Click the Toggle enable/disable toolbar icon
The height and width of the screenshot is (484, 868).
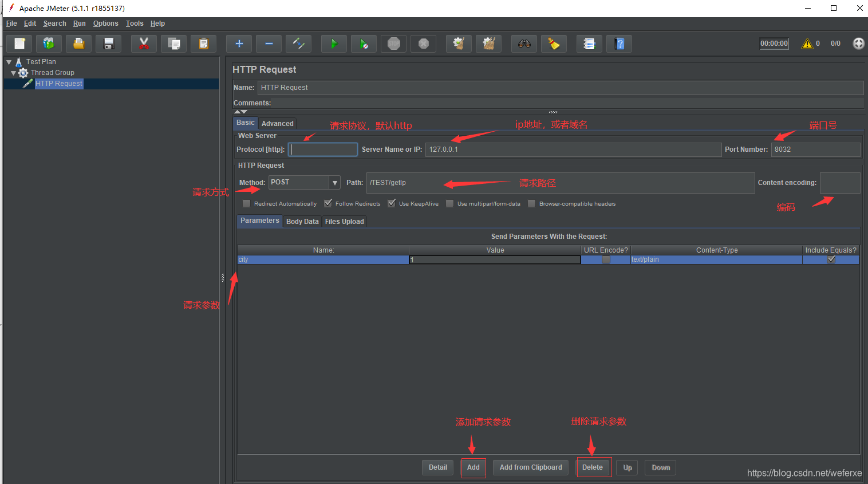(298, 44)
